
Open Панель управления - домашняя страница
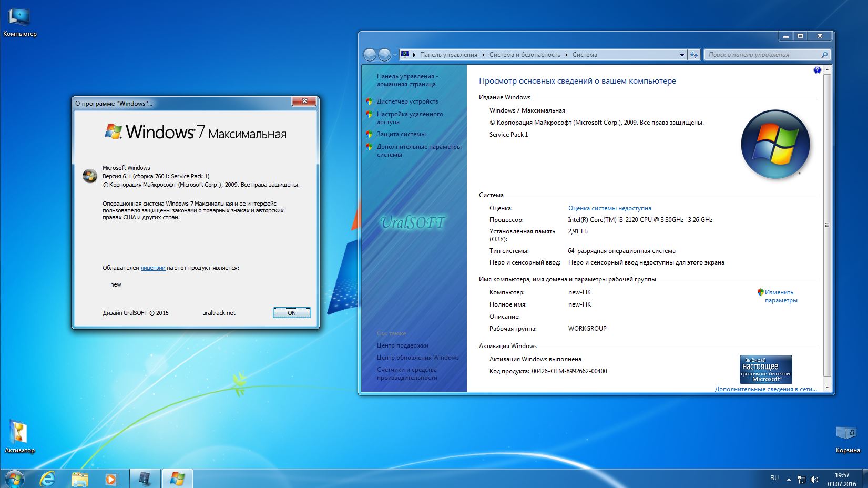point(407,80)
